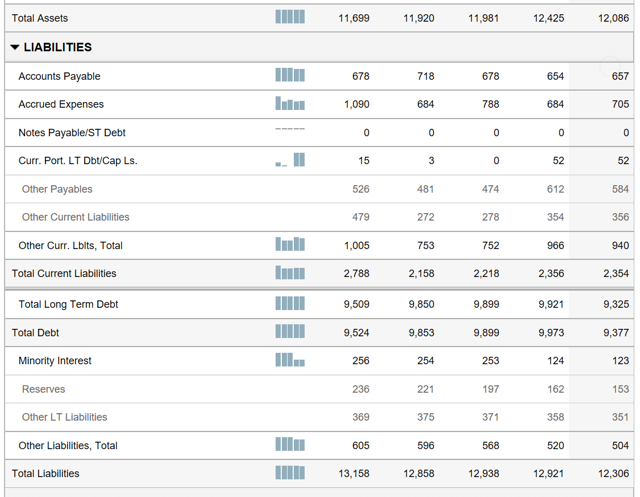This screenshot has width=640, height=497.
Task: Select the Total Liabilities value 13,158
Action: tap(355, 473)
